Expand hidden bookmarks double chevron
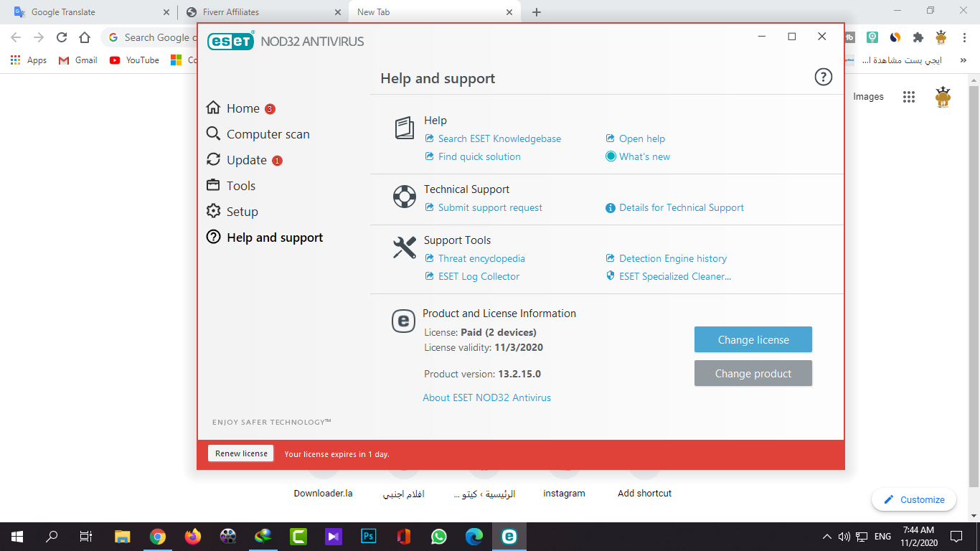Screen dimensions: 980x551 tap(963, 60)
